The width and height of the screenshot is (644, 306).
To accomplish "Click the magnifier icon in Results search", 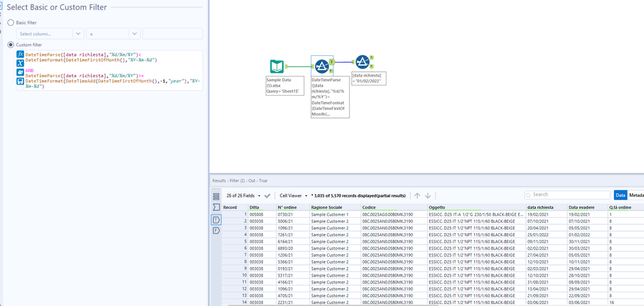I will click(529, 195).
